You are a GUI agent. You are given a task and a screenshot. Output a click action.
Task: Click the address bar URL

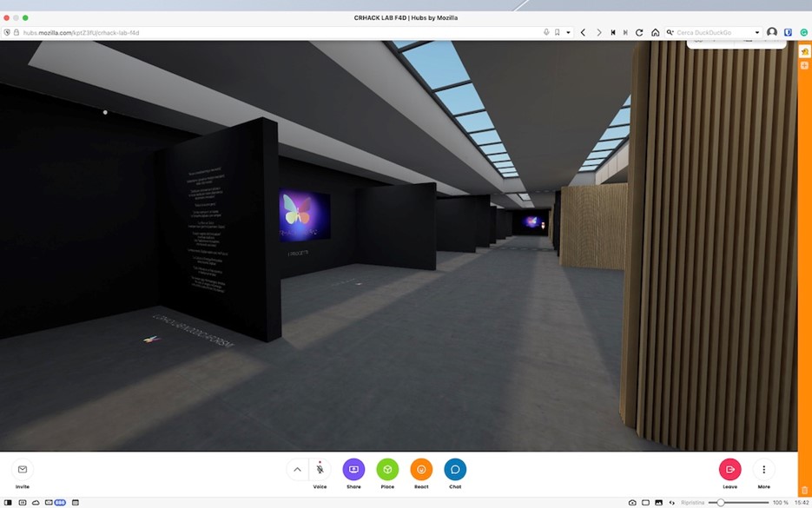[x=82, y=33]
